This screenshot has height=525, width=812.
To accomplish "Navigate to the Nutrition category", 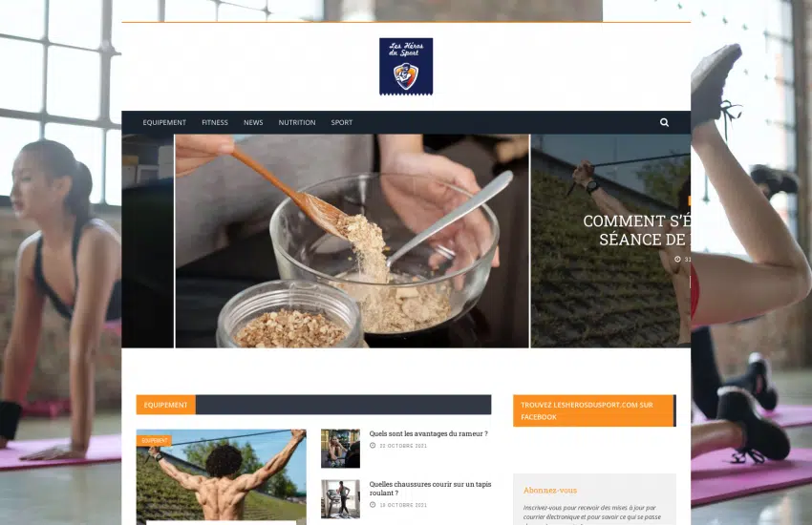I will click(297, 122).
